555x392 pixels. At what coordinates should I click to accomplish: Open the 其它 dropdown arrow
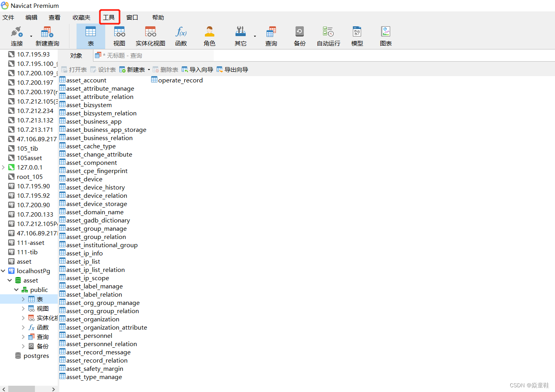coord(255,36)
